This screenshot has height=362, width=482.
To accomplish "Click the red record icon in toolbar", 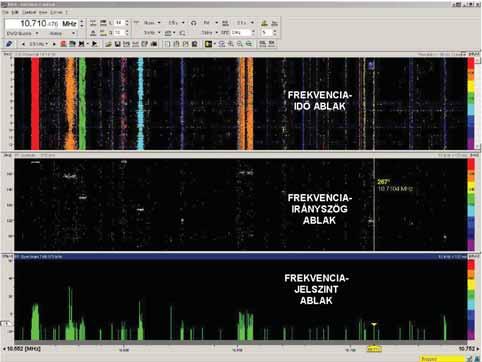I will (x=63, y=44).
